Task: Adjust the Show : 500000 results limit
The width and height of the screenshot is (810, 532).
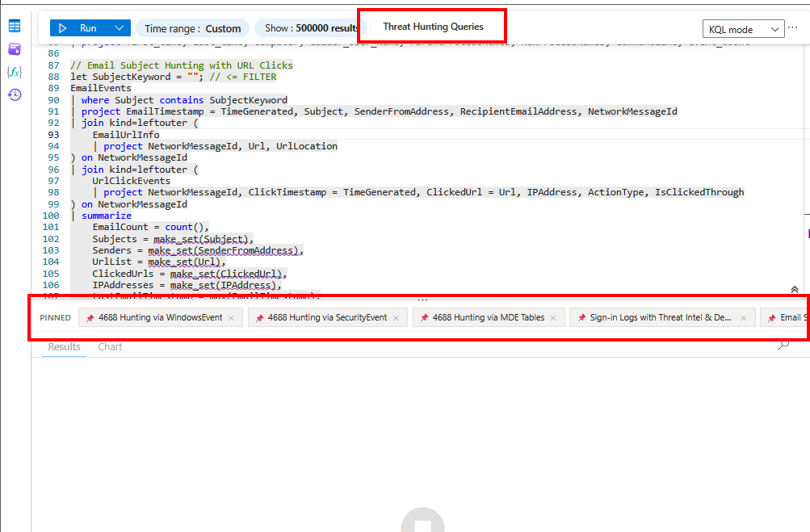Action: 310,28
